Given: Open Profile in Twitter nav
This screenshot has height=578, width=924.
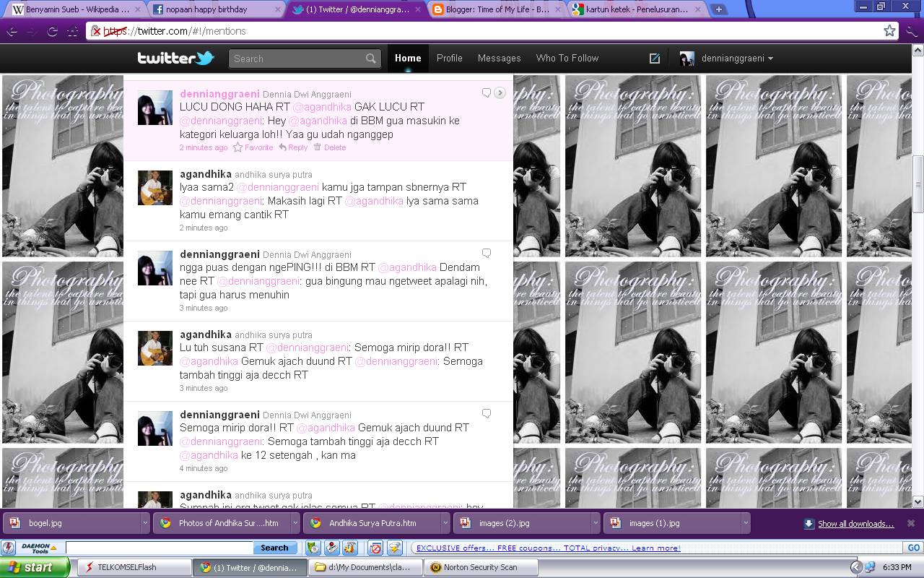Looking at the screenshot, I should [x=450, y=59].
